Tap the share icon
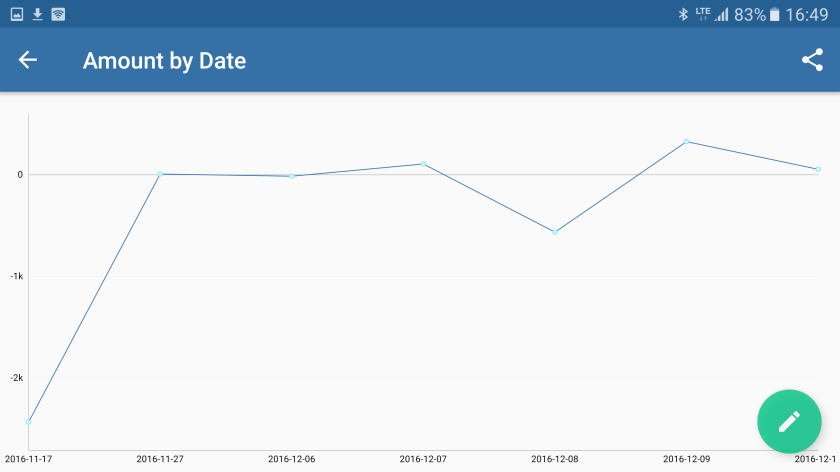The width and height of the screenshot is (840, 472). point(812,60)
